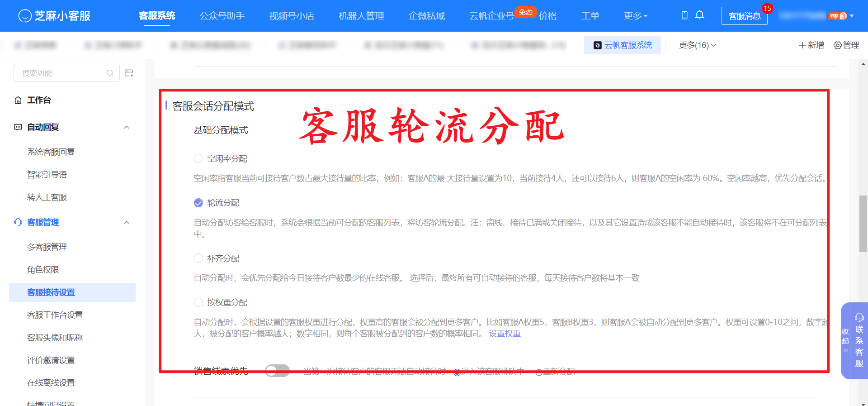This screenshot has height=406, width=868.
Task: Click the VIP badge icon
Action: click(838, 16)
